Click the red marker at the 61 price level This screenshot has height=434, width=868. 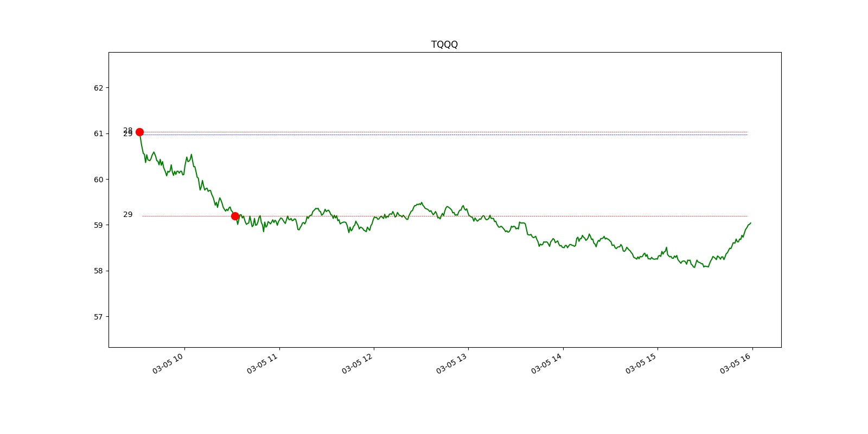point(139,132)
